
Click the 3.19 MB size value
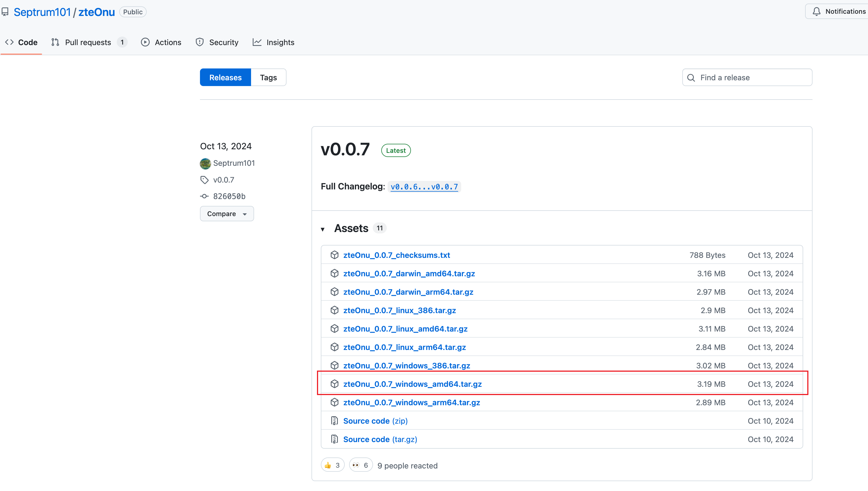point(711,384)
